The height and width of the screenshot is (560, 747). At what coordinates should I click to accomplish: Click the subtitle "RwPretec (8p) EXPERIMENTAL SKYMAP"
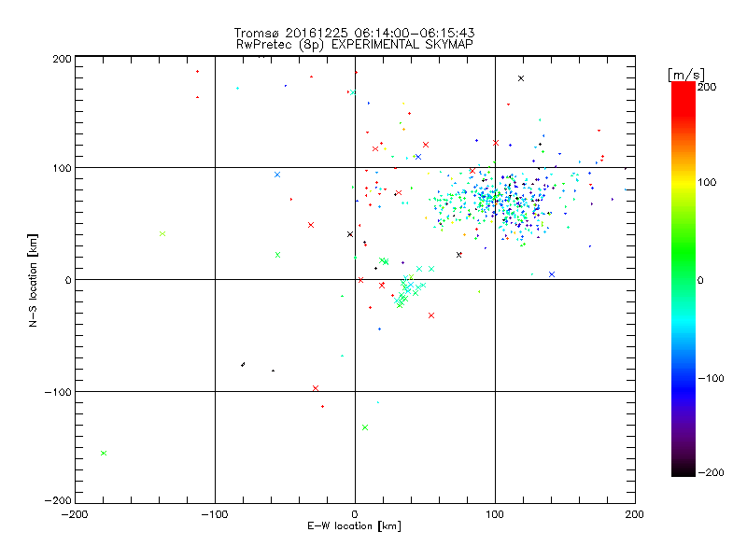tap(354, 44)
